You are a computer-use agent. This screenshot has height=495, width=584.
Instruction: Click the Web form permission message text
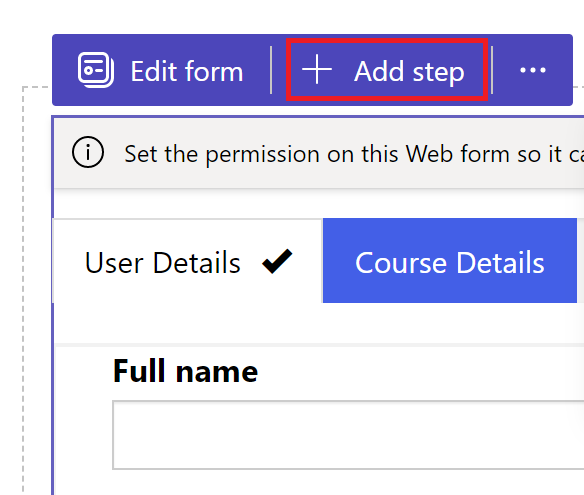tap(354, 154)
